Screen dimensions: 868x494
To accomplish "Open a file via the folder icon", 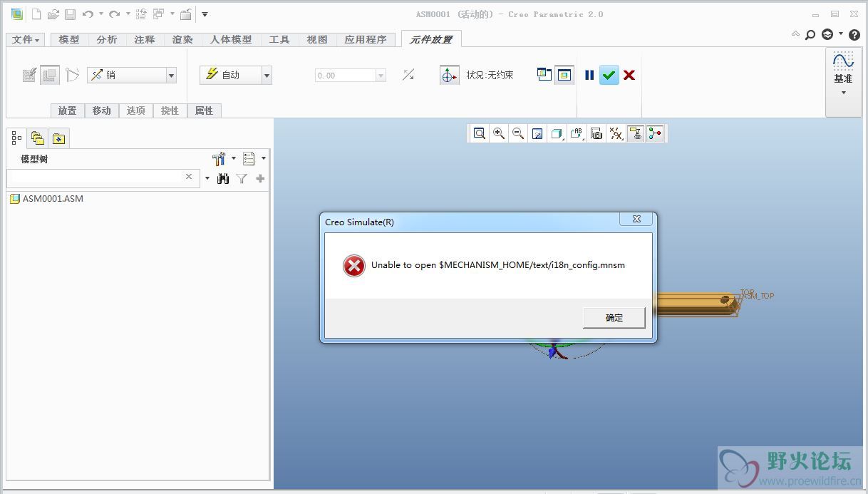I will coord(53,14).
